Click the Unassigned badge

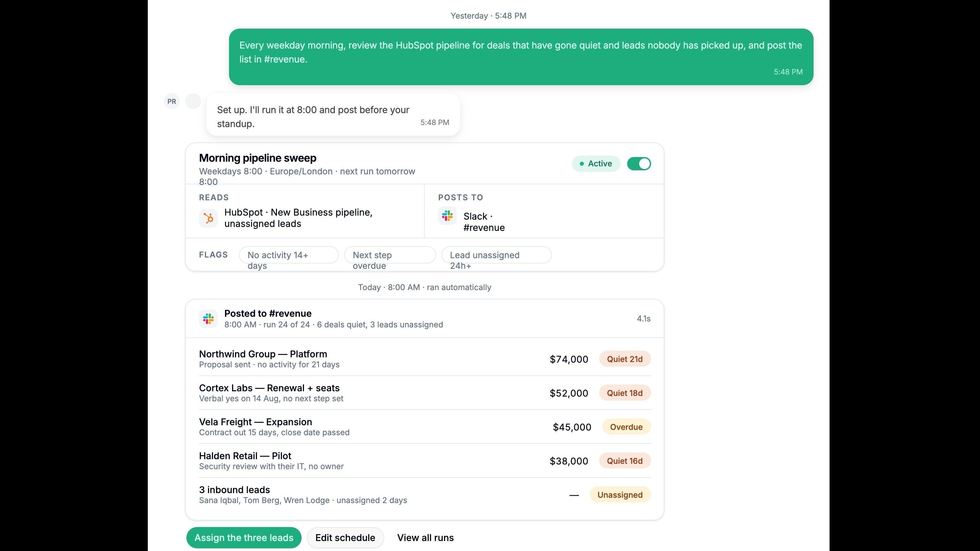tap(620, 494)
